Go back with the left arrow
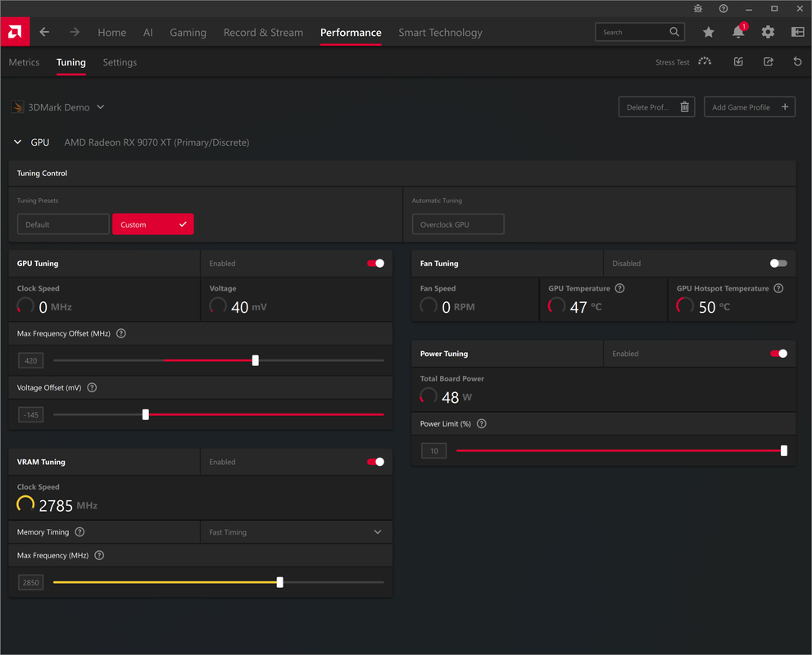 pyautogui.click(x=44, y=32)
